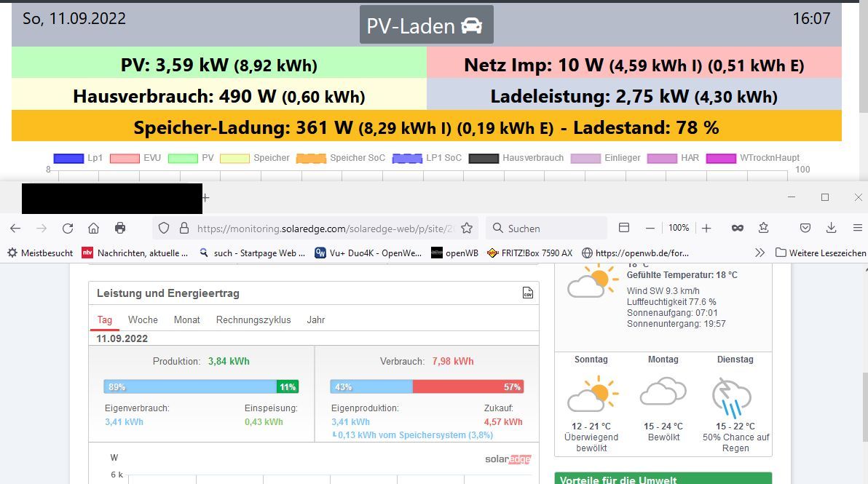Click the green 11% Einspeisung bar
The width and height of the screenshot is (868, 484).
coord(288,386)
